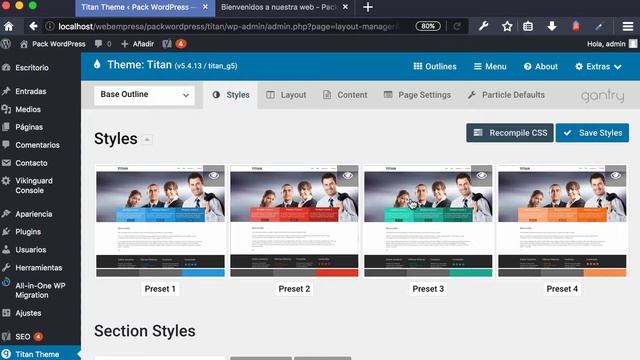Viewport: 640px width, 360px height.
Task: Click the Medios media icon
Action: pyautogui.click(x=6, y=109)
